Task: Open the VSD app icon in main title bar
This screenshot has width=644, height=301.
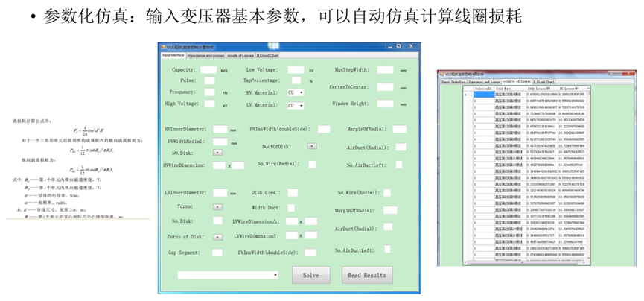Action: [x=162, y=47]
